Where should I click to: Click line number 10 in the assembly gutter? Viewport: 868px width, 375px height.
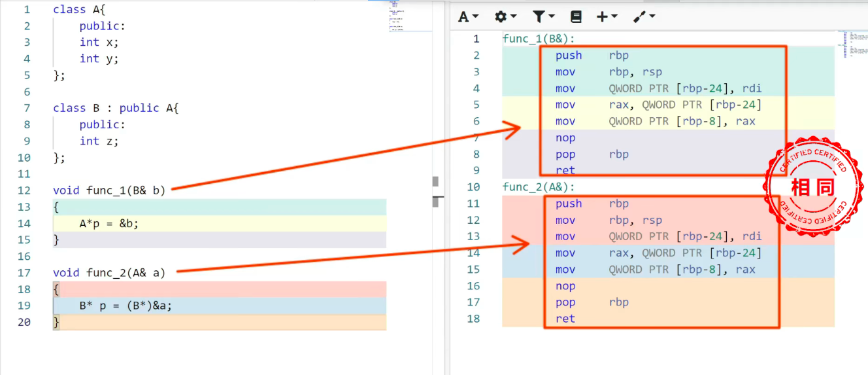tap(473, 187)
